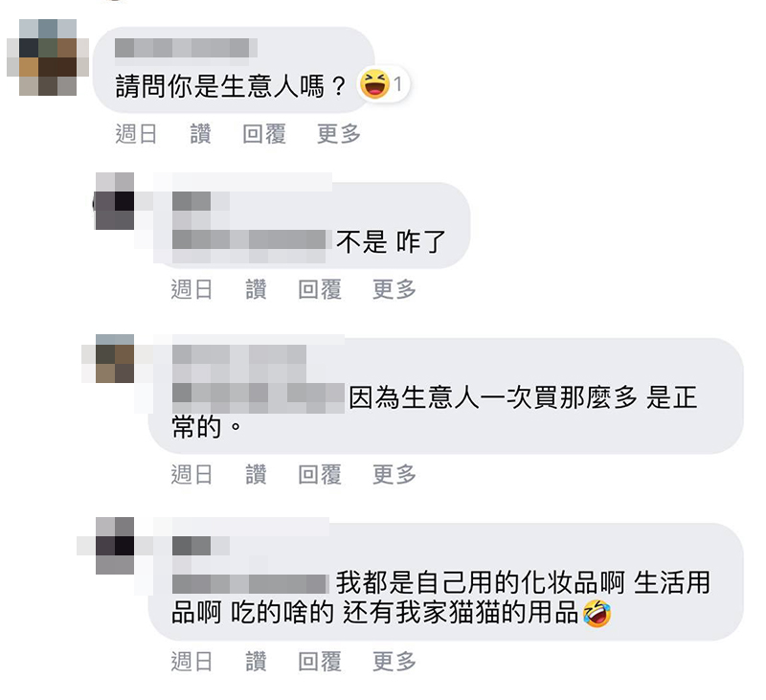Open the first commenter's pixelated profile picture
The width and height of the screenshot is (766, 700).
point(47,57)
